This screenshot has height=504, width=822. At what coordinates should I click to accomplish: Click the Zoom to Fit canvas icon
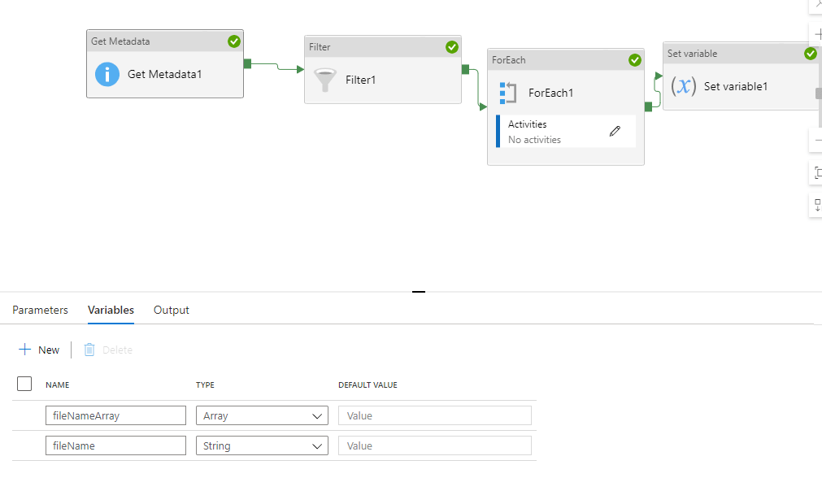(x=816, y=172)
